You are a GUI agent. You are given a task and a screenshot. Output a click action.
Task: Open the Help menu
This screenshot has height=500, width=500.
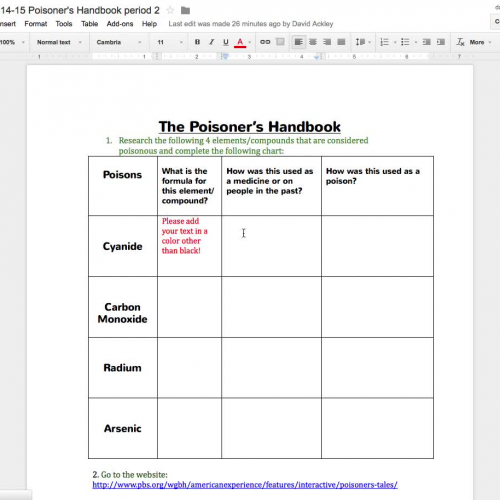(x=149, y=24)
